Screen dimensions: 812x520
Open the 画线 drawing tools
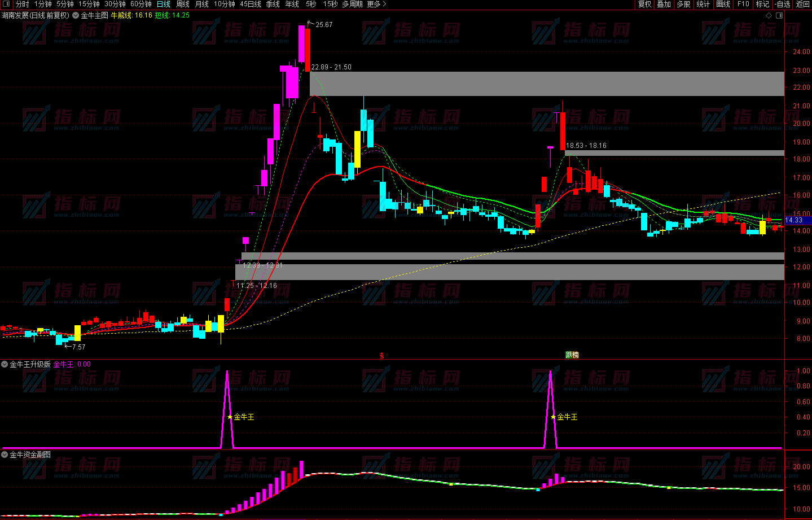(x=723, y=4)
